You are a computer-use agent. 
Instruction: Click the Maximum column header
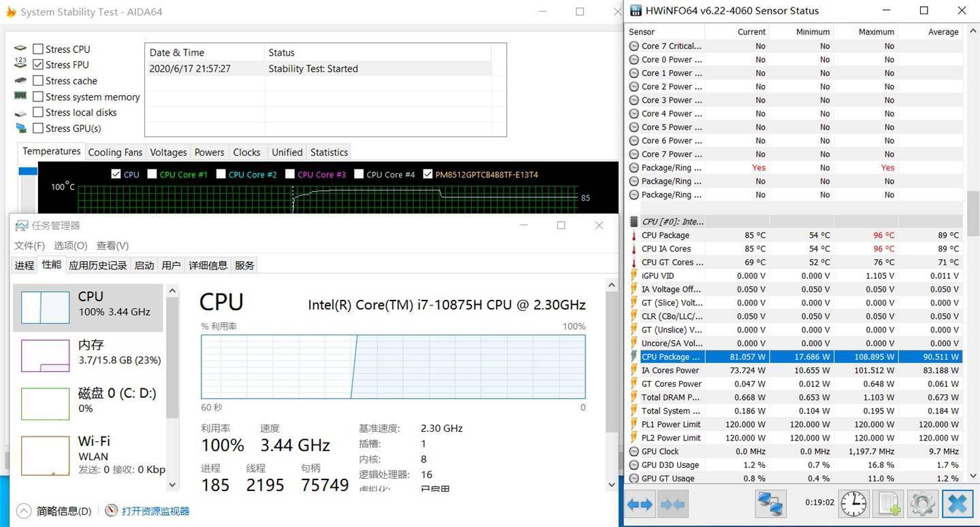coord(866,32)
